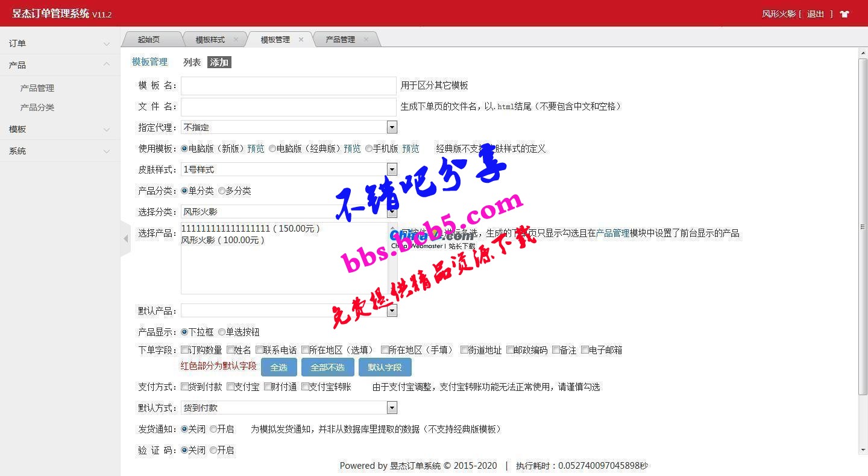This screenshot has width=868, height=476.
Task: Click scrollbar down arrow at bottom right
Action: point(863,450)
